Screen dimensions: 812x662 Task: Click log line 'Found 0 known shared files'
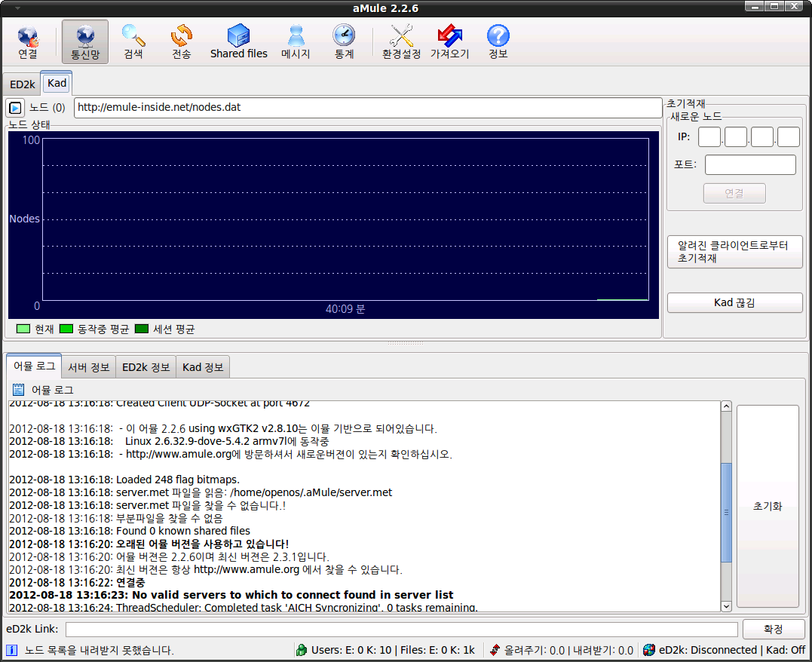(130, 531)
